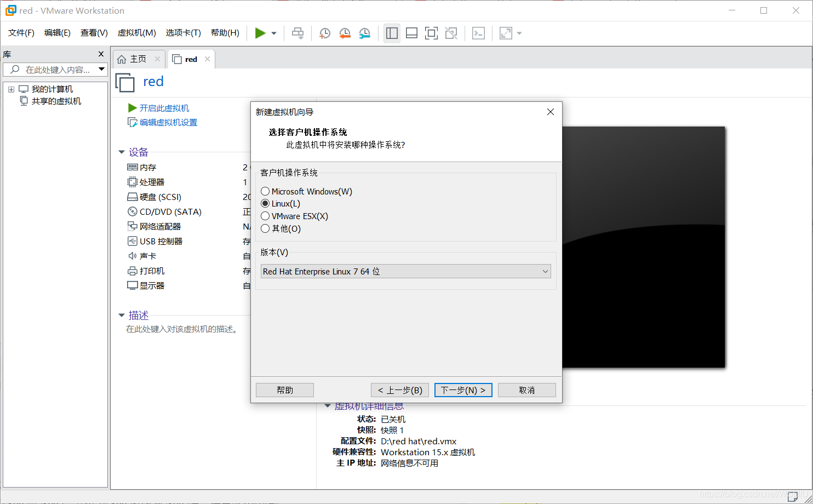Open the 查看(V) menu
This screenshot has width=813, height=504.
click(x=94, y=33)
